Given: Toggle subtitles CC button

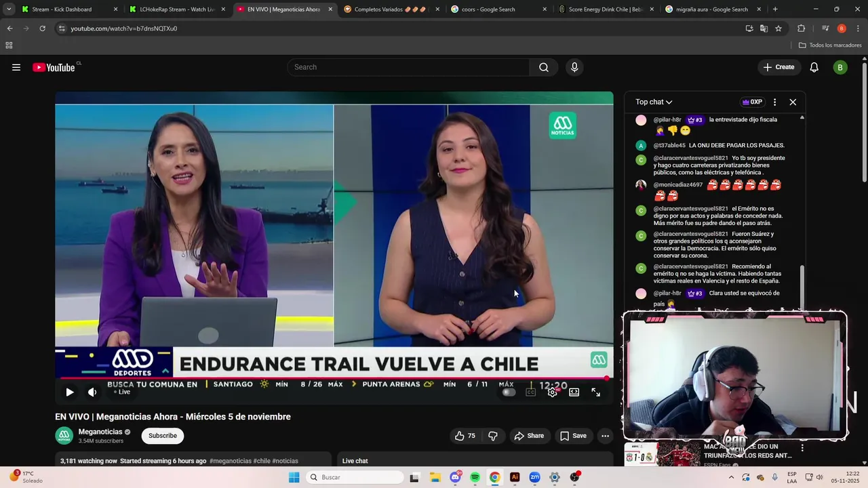Looking at the screenshot, I should click(x=531, y=392).
